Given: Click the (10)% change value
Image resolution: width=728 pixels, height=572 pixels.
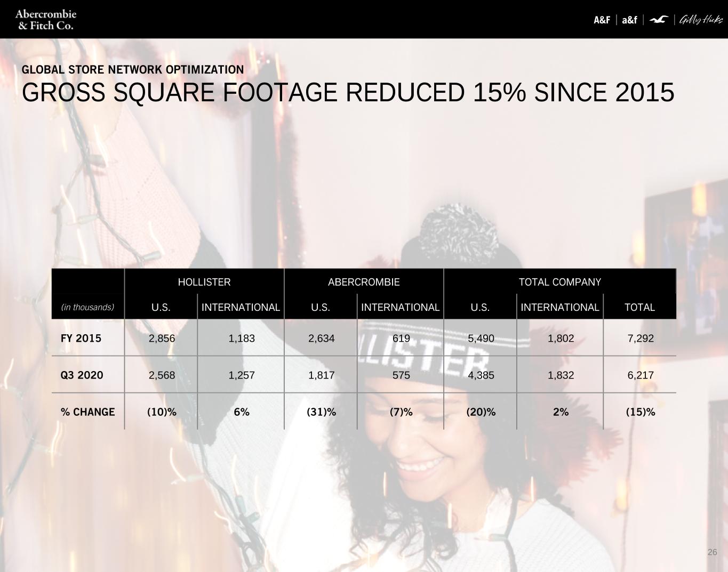Looking at the screenshot, I should point(162,412).
